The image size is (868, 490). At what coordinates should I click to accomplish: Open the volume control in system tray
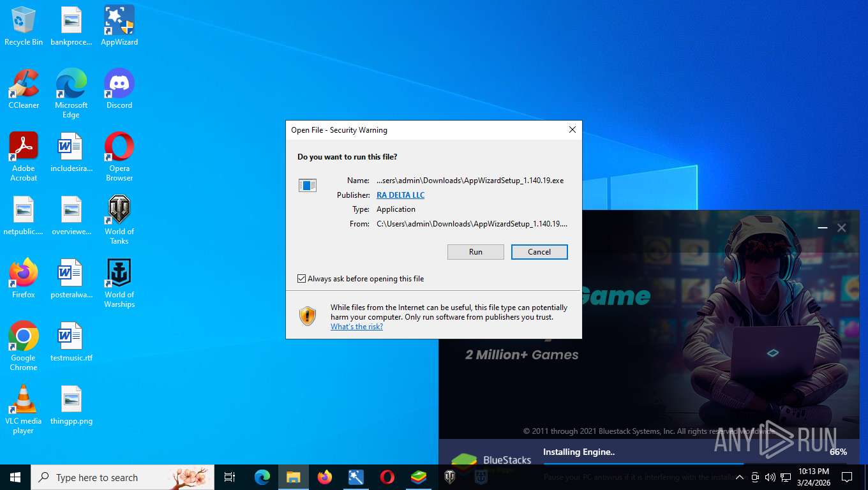pos(770,477)
